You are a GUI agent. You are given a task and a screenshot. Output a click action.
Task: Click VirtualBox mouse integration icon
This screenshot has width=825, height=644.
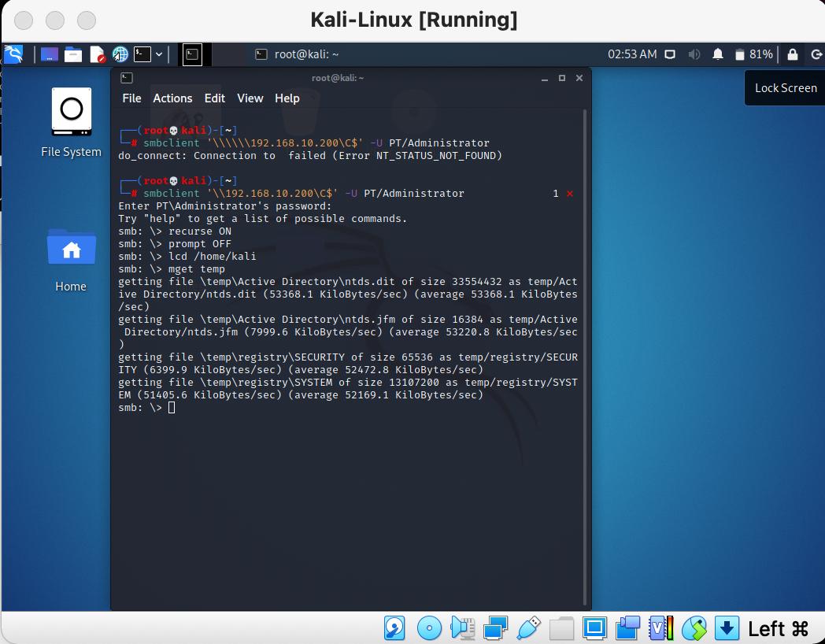(x=694, y=627)
